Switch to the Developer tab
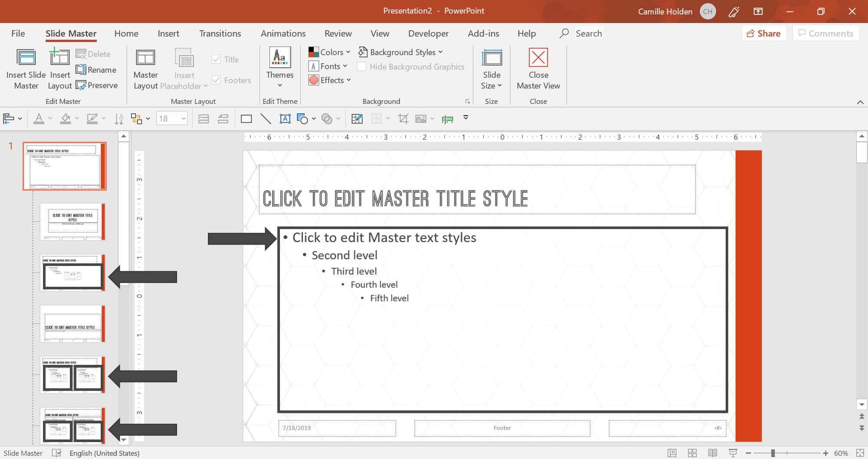This screenshot has height=459, width=868. 428,33
